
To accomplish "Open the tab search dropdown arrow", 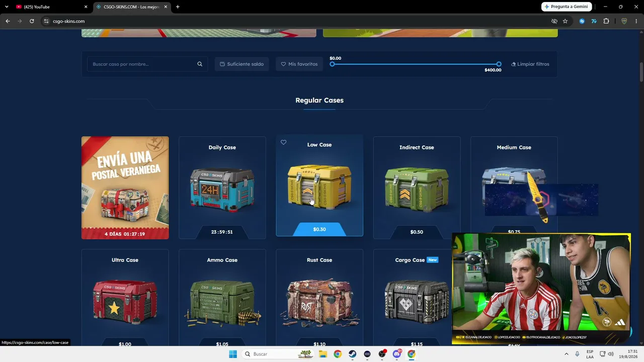I will 7,7.
